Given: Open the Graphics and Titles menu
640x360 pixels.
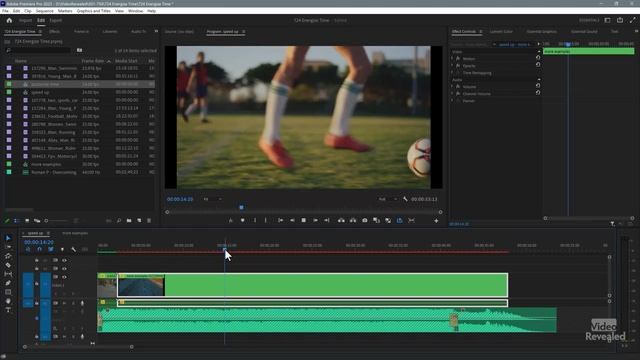Looking at the screenshot, I should (93, 11).
